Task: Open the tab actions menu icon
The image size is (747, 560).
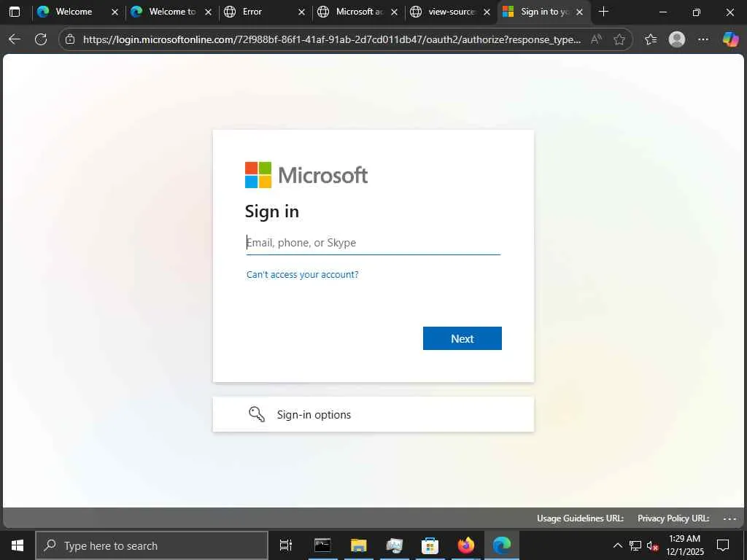Action: [15, 12]
